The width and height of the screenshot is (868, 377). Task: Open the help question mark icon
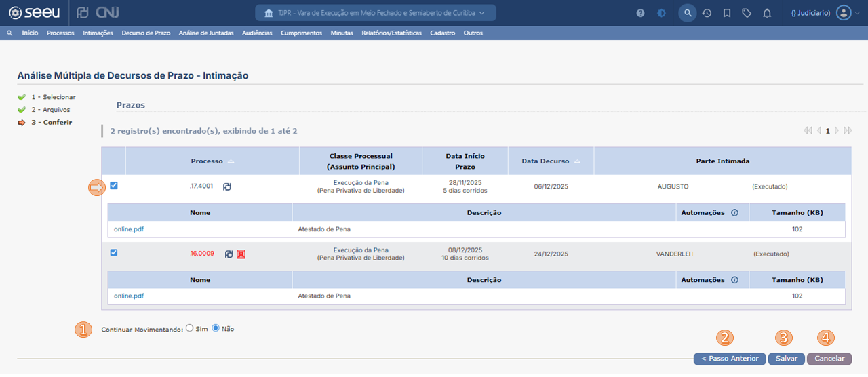tap(640, 13)
